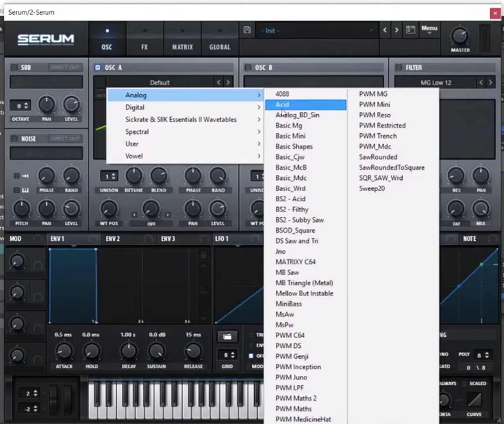
Task: Expand the Analog wavetable submenu
Action: 185,95
